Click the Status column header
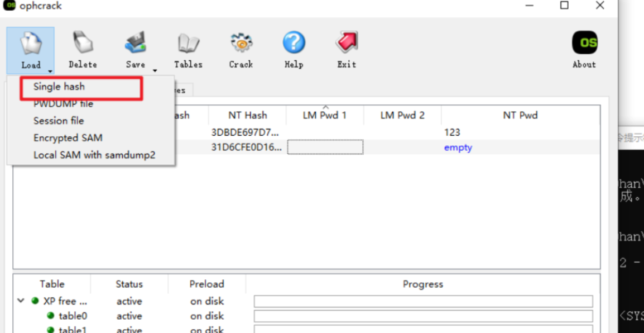The image size is (644, 333). click(129, 284)
